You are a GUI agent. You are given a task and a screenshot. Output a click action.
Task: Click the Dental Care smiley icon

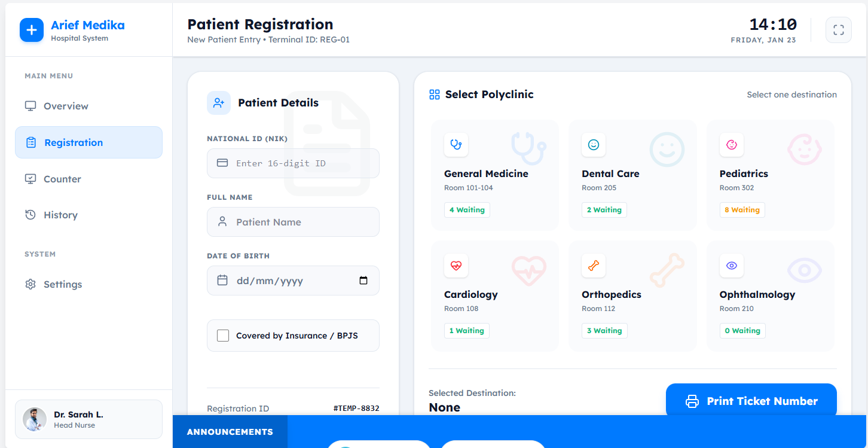[594, 144]
